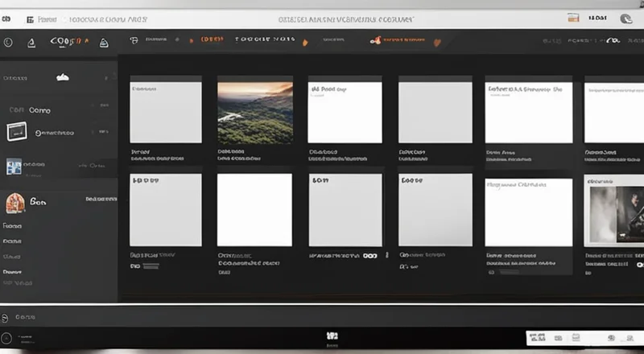
Task: Click the circular icon in the bottom-left corner
Action: click(x=7, y=340)
